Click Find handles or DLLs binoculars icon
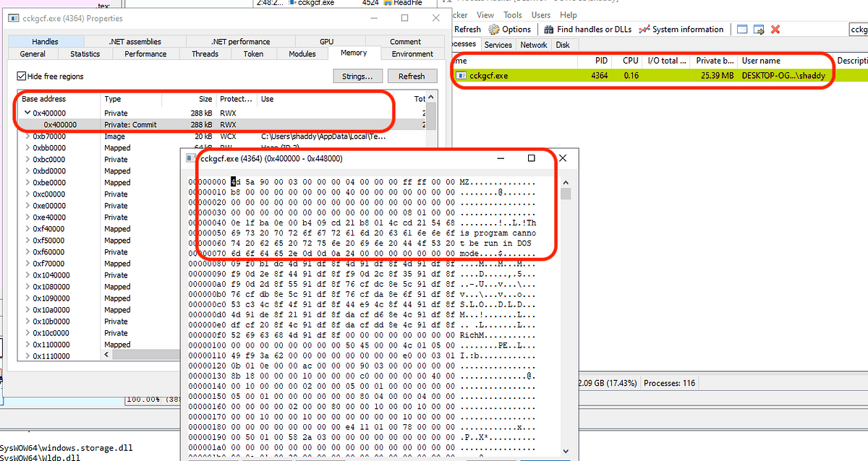Image resolution: width=868 pixels, height=461 pixels. [549, 30]
